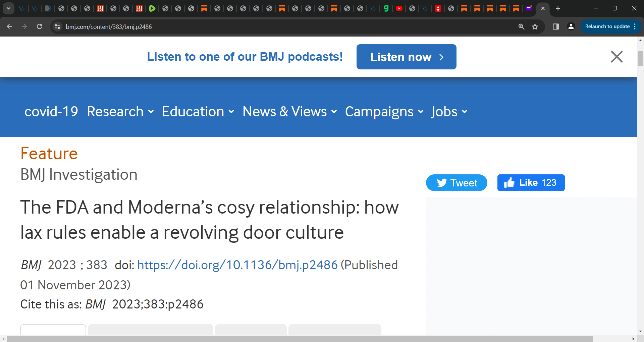Switch to the purple icon tab
Image resolution: width=644 pixels, height=342 pixels.
coord(529,8)
